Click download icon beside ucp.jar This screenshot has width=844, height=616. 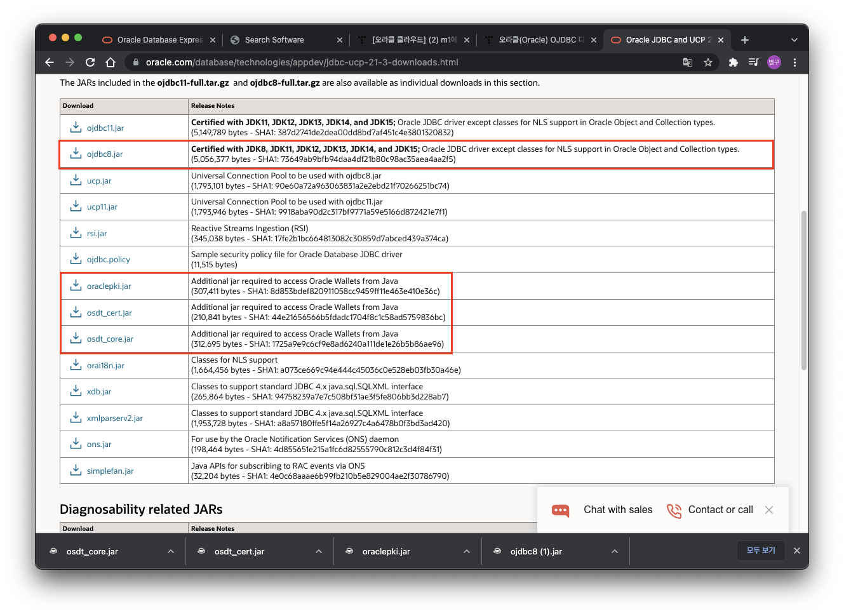click(x=76, y=180)
